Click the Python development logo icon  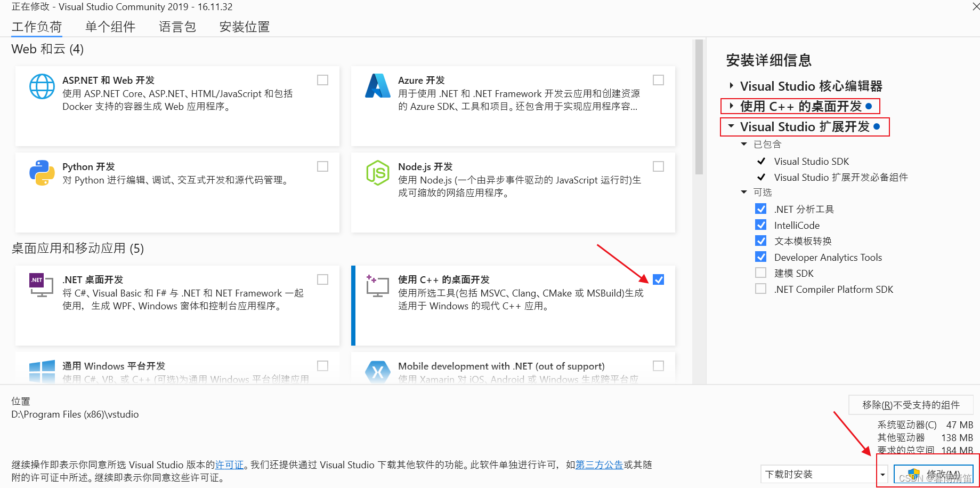42,173
